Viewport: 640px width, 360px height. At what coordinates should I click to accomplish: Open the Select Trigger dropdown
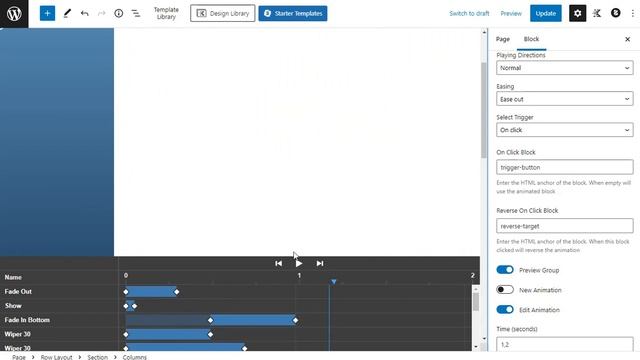[564, 130]
